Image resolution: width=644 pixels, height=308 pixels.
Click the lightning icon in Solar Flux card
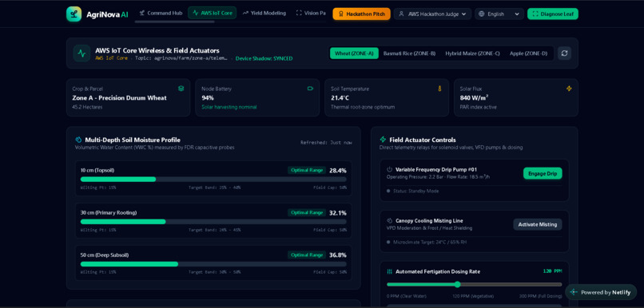point(569,89)
